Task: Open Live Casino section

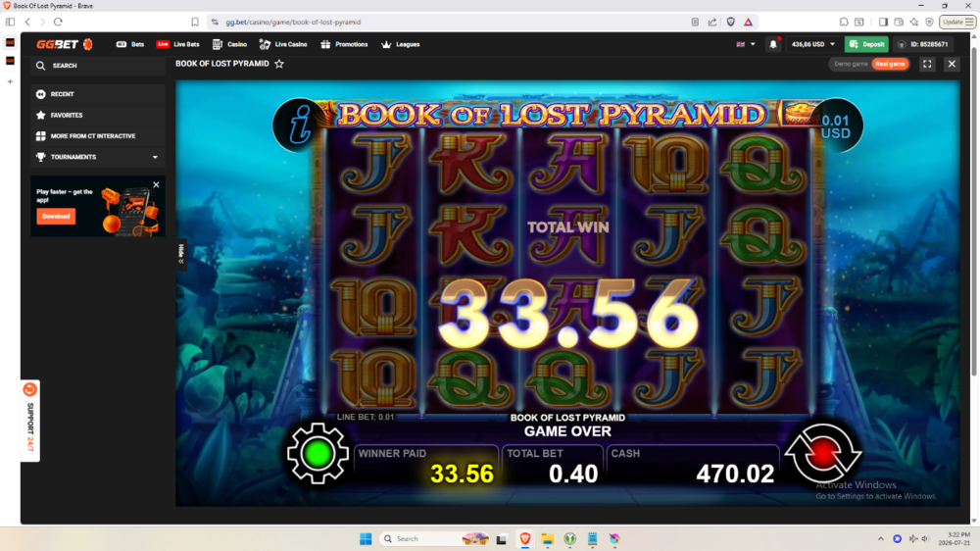Action: click(x=283, y=44)
